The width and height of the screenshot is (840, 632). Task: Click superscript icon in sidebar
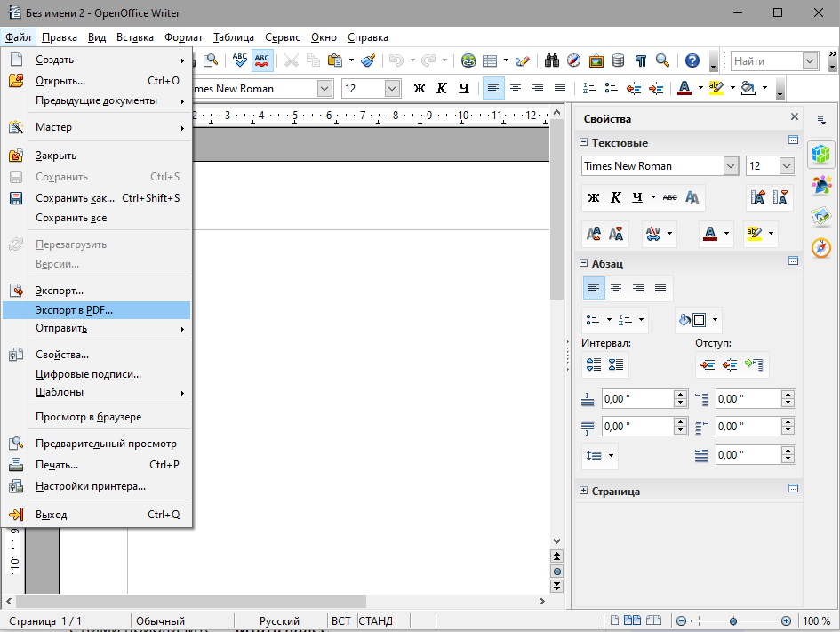(593, 234)
